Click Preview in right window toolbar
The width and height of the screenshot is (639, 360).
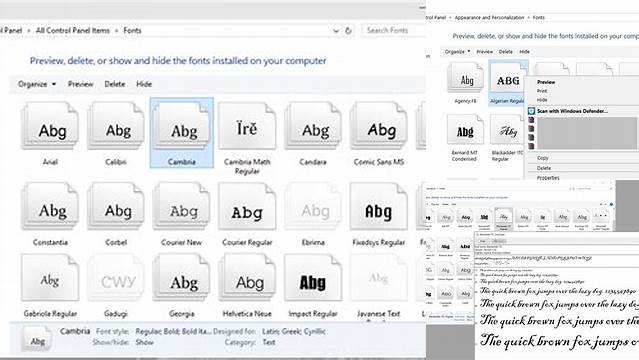tap(485, 52)
